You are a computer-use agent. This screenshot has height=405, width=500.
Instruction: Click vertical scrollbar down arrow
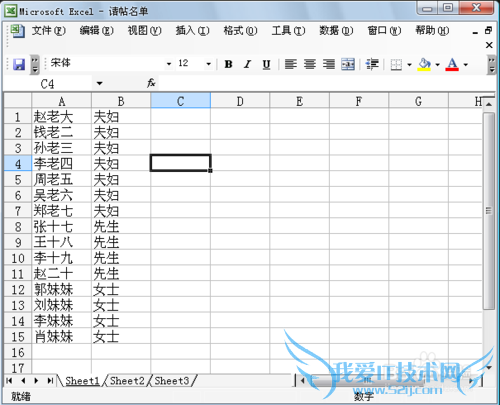(489, 367)
